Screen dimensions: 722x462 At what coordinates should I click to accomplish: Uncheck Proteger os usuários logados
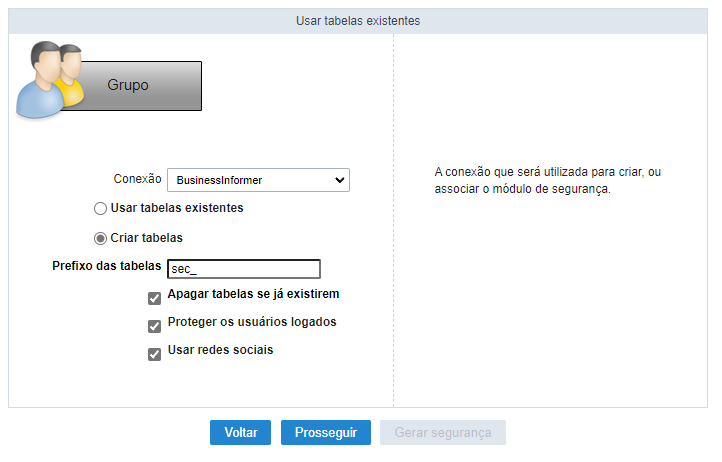coord(154,327)
